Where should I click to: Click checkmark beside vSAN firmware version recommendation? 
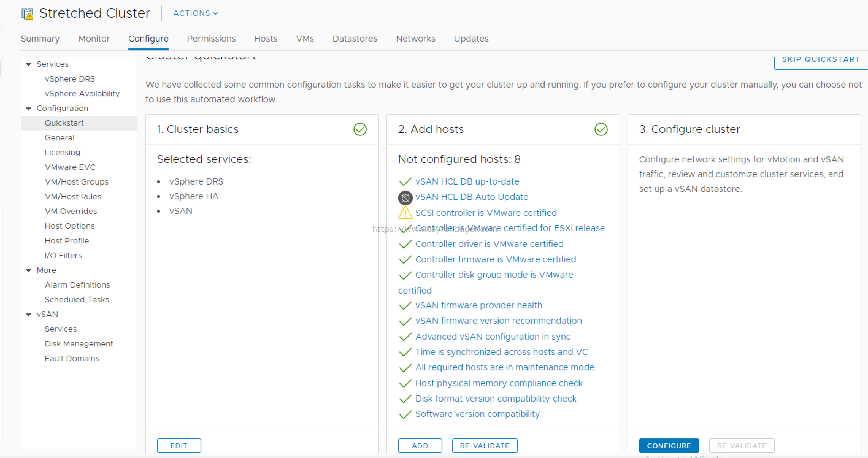(405, 321)
